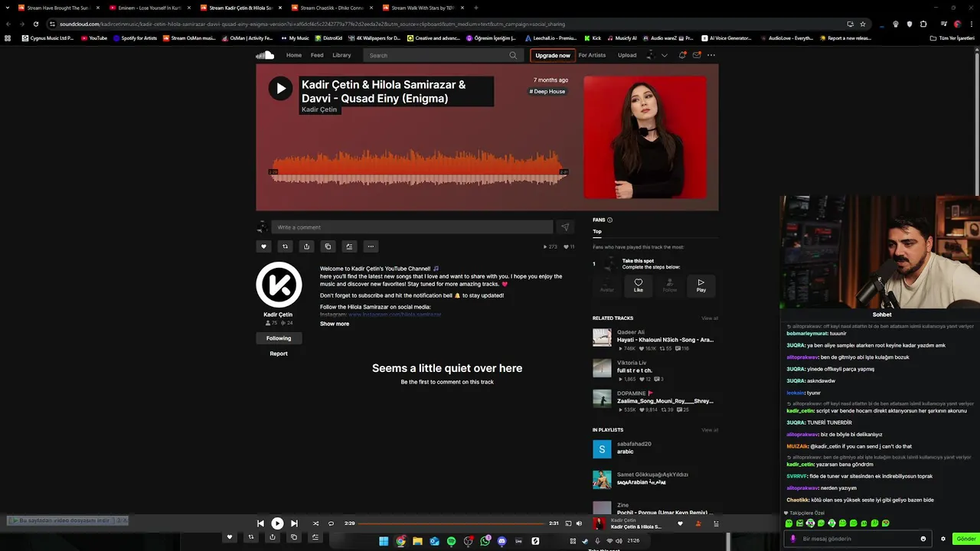Open Spotify from the taskbar

[451, 541]
